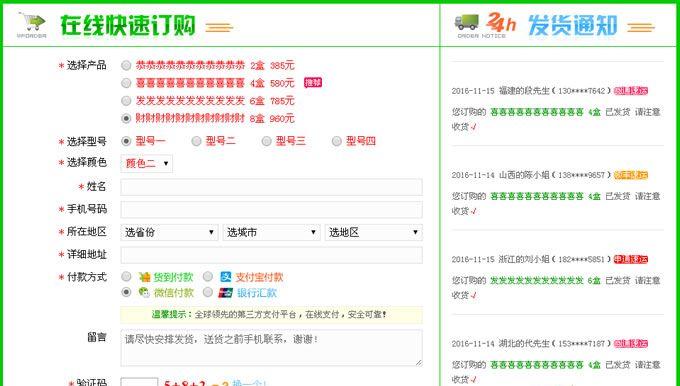Click the orange tag badge beside 山西的陈小姐
This screenshot has width=680, height=386.
(631, 175)
